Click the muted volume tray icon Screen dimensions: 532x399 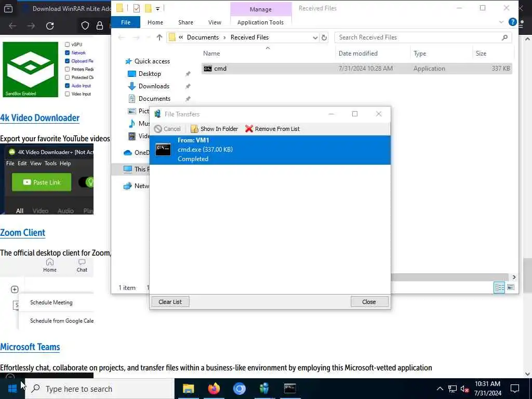coord(465,389)
